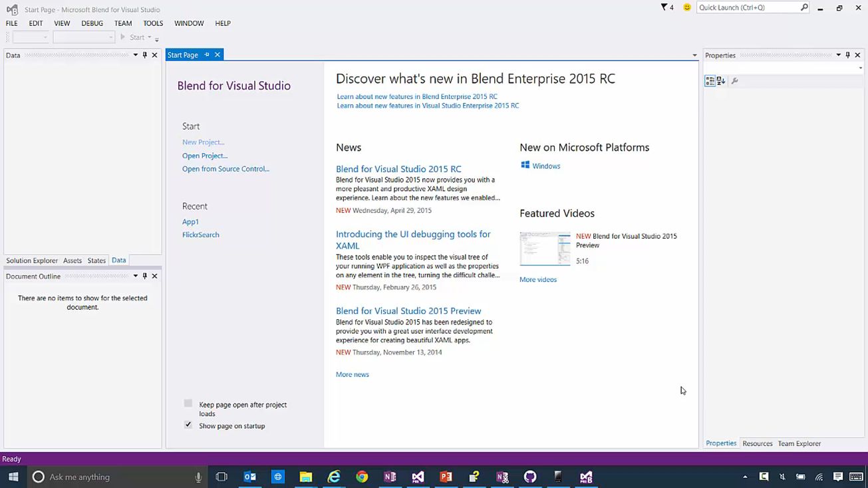Click the Quick Launch search field
The image size is (868, 488).
coord(748,7)
